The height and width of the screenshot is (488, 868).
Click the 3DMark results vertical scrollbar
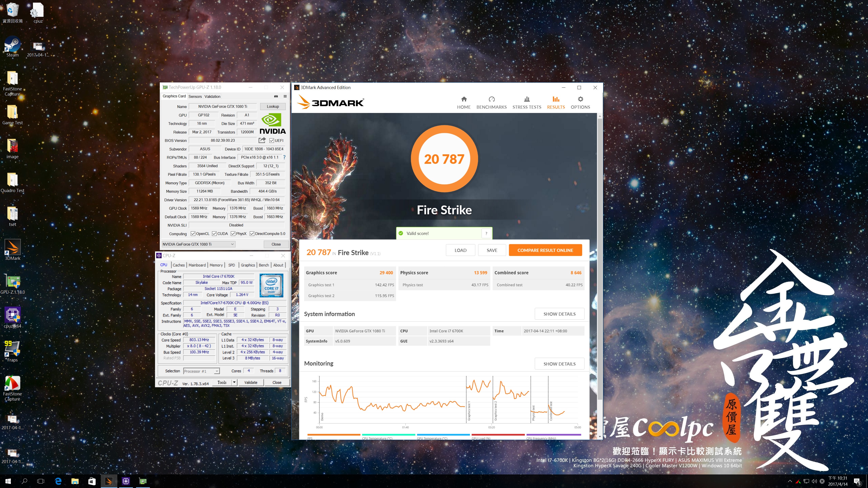(599, 259)
